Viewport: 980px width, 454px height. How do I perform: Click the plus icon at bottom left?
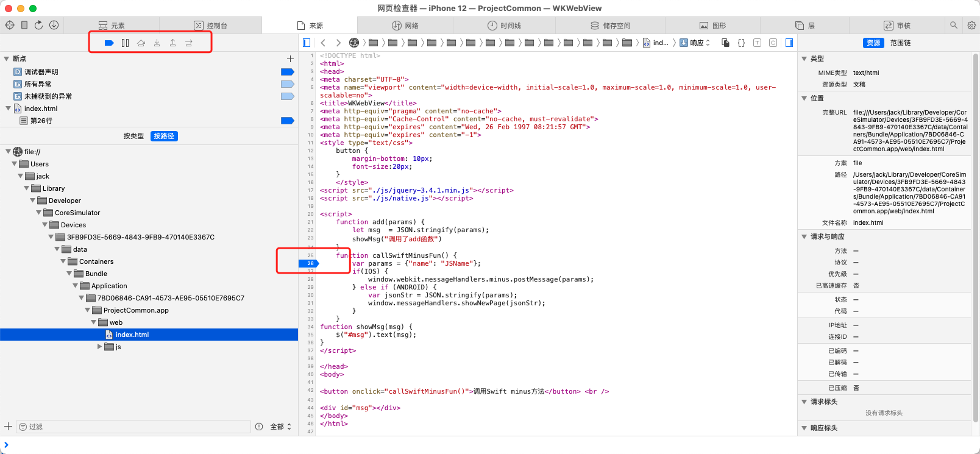[8, 427]
